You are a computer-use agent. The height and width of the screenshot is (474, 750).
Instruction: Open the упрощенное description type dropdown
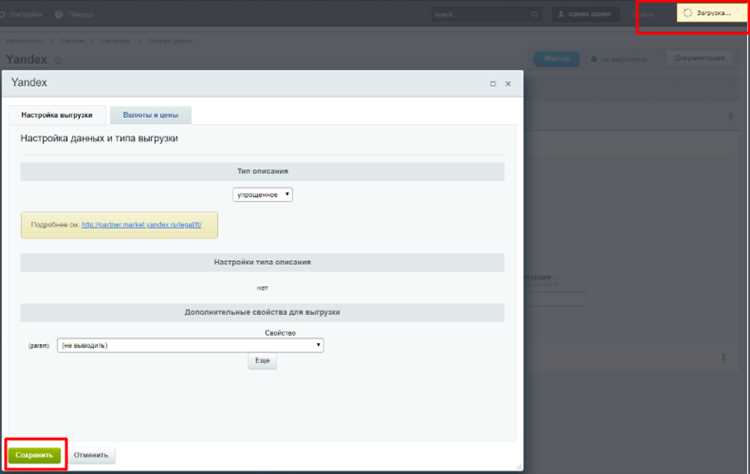click(263, 195)
